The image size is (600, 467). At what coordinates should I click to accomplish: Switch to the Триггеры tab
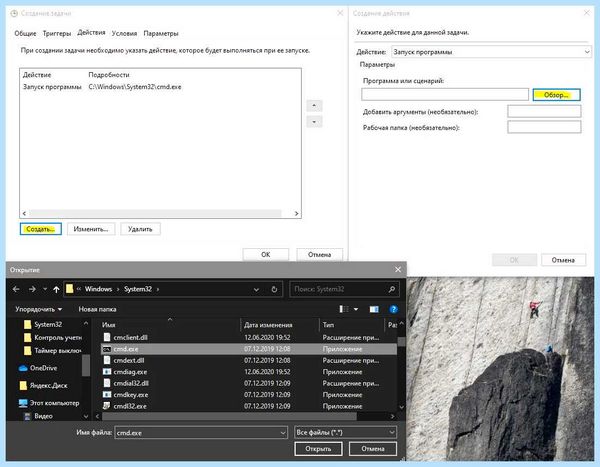click(57, 34)
